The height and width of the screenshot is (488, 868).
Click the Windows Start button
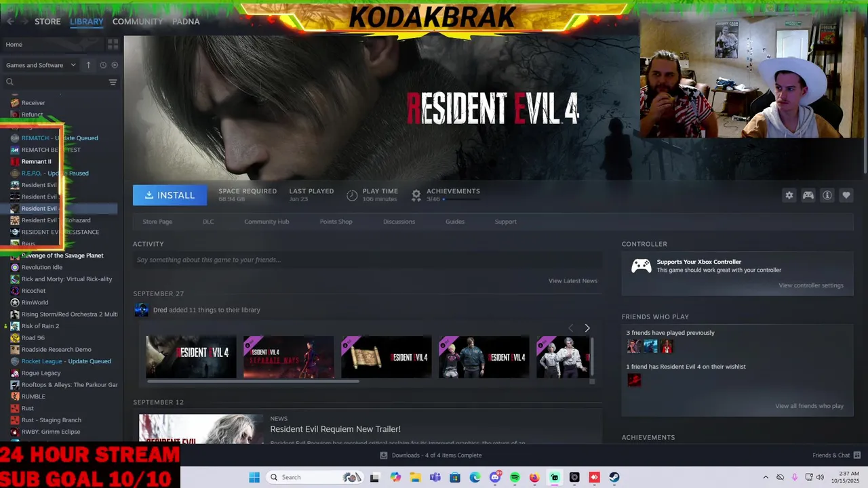pos(254,477)
